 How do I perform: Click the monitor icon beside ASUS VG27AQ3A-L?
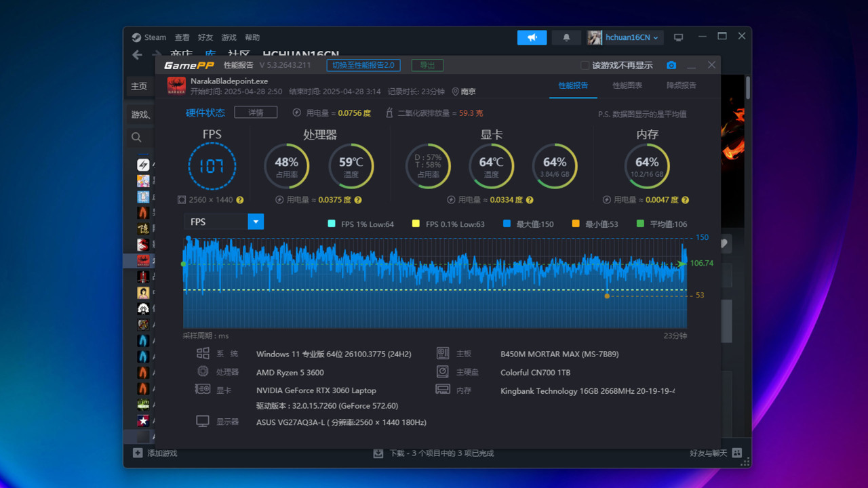[202, 422]
